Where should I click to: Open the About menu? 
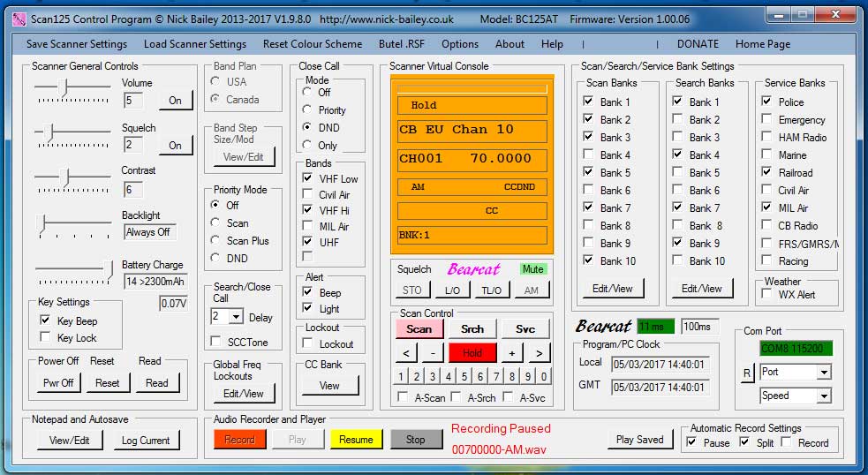pyautogui.click(x=509, y=44)
